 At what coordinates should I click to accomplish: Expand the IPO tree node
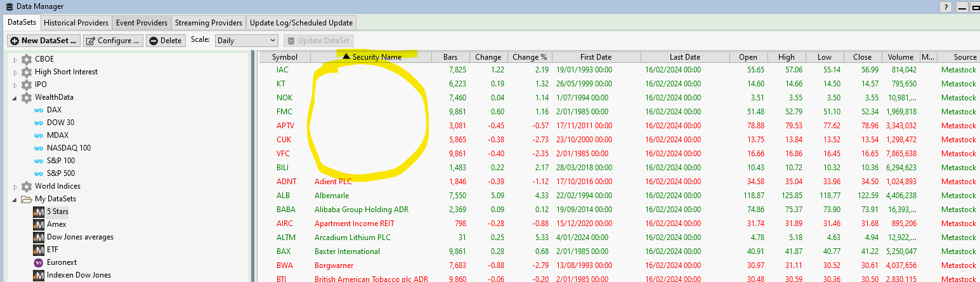(x=15, y=84)
